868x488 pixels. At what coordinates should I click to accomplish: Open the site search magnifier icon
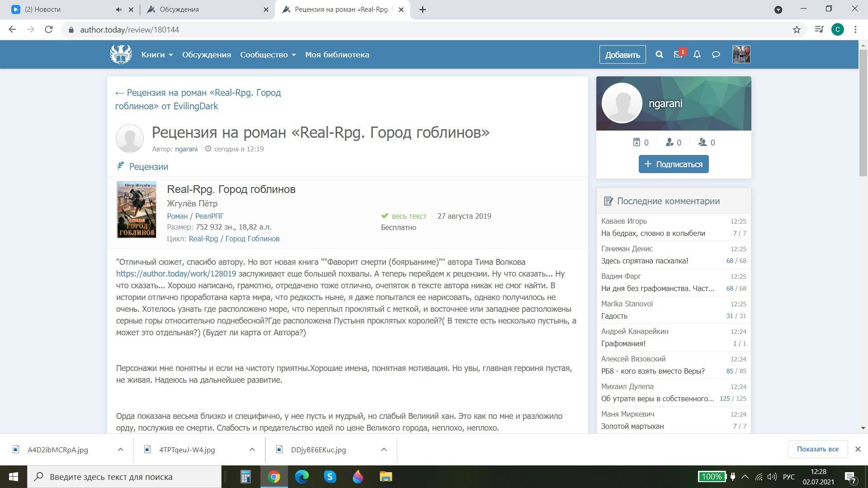point(659,55)
